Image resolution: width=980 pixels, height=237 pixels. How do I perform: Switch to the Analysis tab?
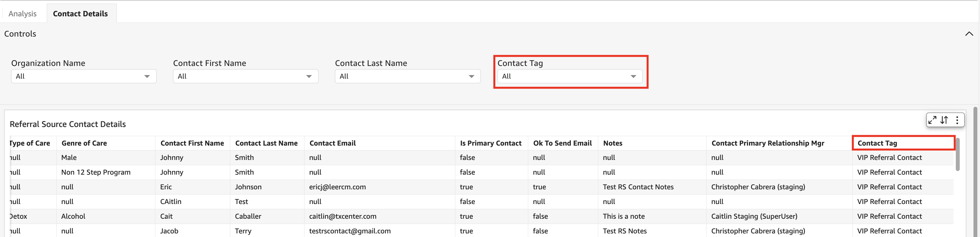23,14
